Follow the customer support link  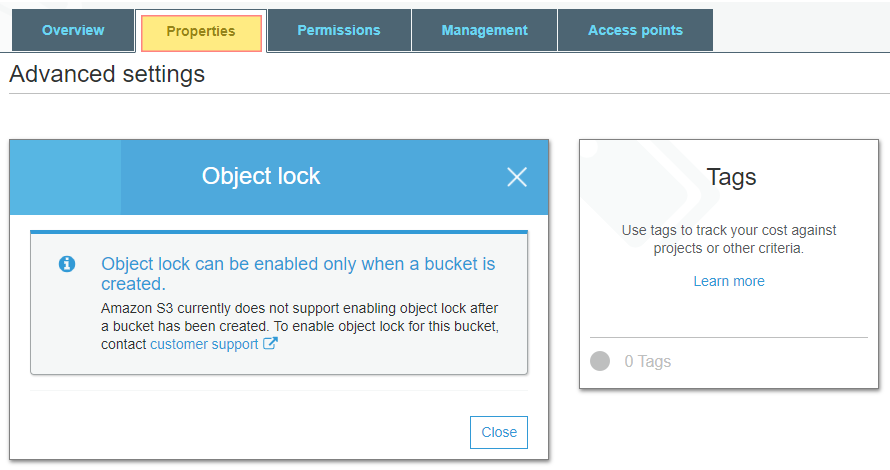(204, 345)
